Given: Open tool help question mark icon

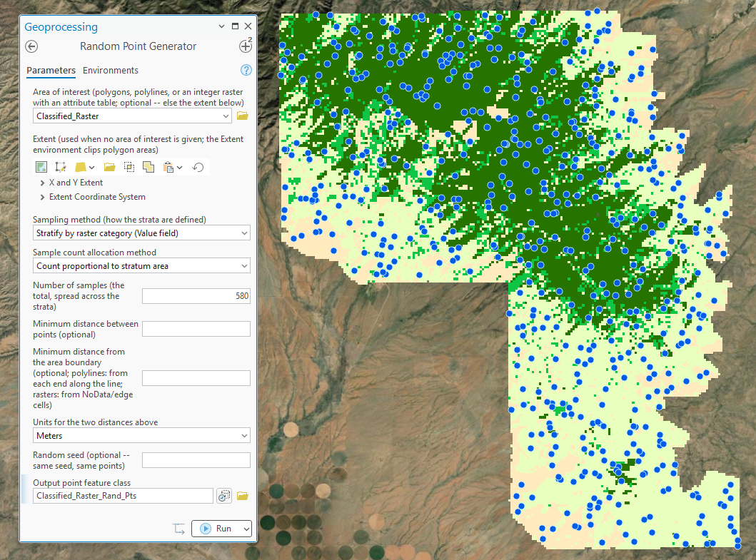Looking at the screenshot, I should (x=246, y=71).
